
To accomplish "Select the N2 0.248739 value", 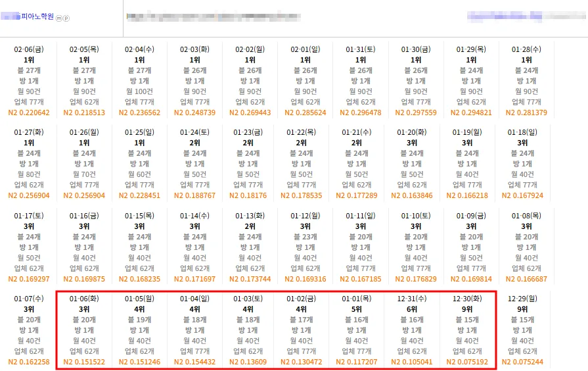I will click(x=194, y=112).
